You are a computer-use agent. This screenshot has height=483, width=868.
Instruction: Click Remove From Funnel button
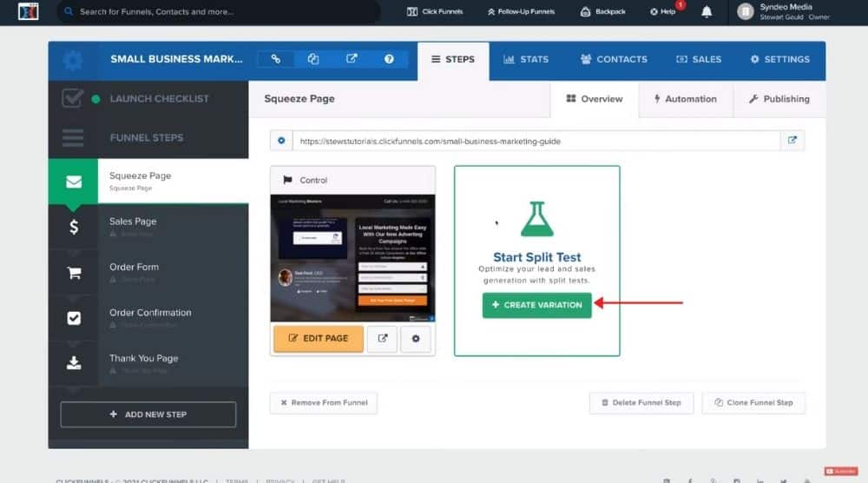[324, 403]
